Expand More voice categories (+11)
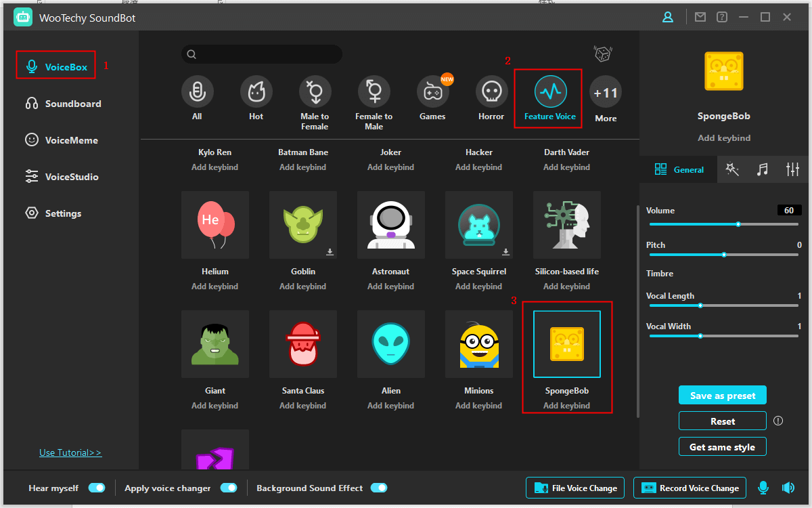 (606, 93)
